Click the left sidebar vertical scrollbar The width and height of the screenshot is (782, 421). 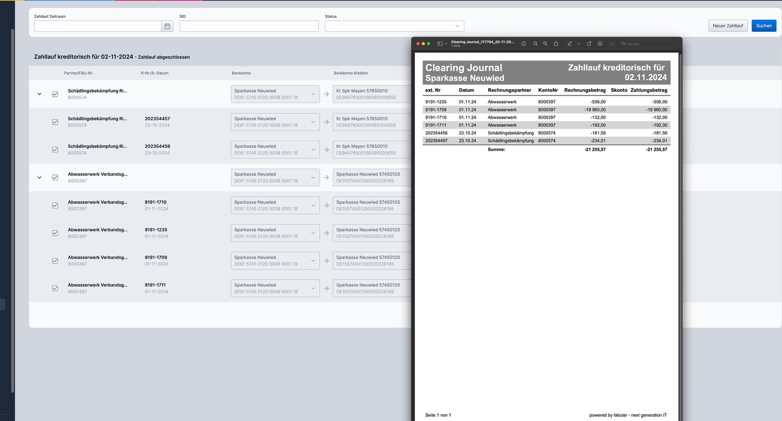(x=12, y=210)
